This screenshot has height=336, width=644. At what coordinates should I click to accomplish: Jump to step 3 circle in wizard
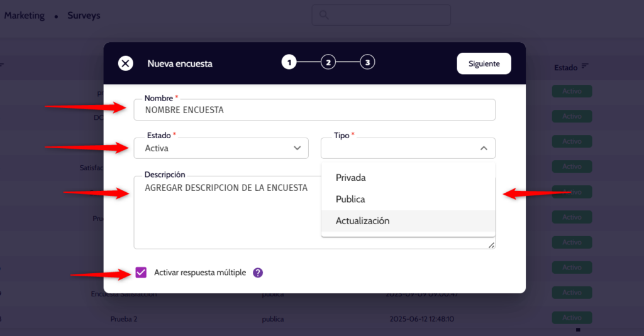pyautogui.click(x=367, y=62)
